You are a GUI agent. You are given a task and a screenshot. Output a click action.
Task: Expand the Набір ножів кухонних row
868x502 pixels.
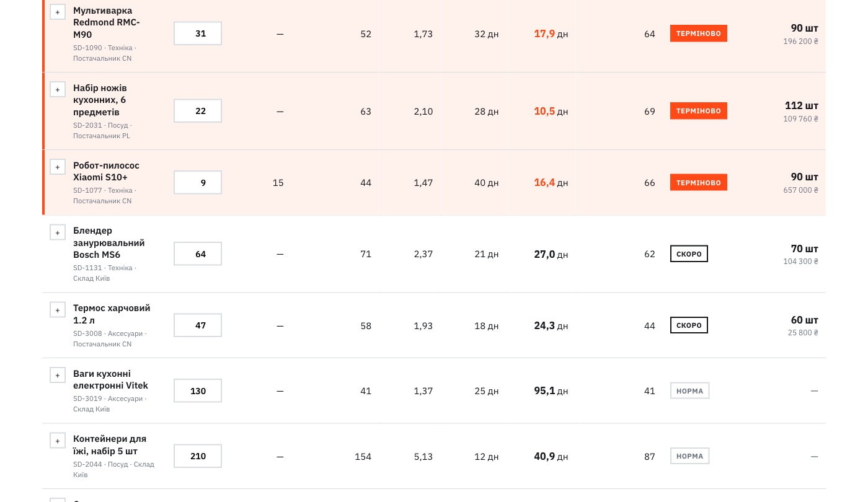pyautogui.click(x=58, y=89)
